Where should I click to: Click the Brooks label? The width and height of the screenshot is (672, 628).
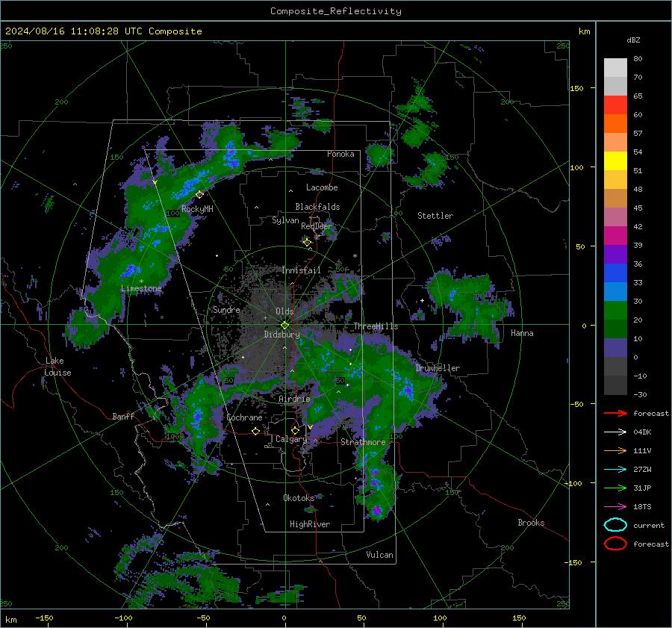coord(531,523)
